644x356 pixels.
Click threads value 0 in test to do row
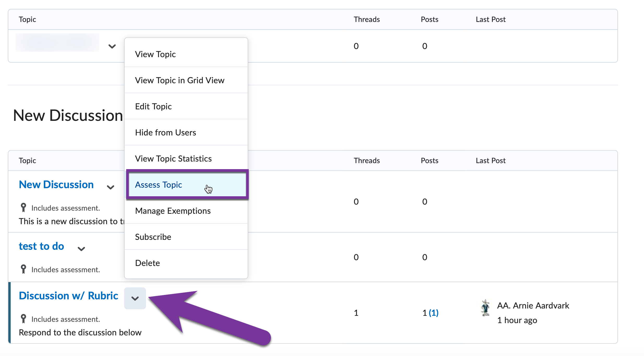point(356,257)
